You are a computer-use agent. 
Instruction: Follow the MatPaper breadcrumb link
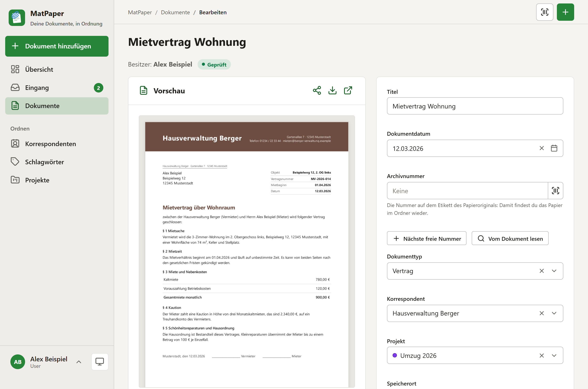click(x=140, y=12)
